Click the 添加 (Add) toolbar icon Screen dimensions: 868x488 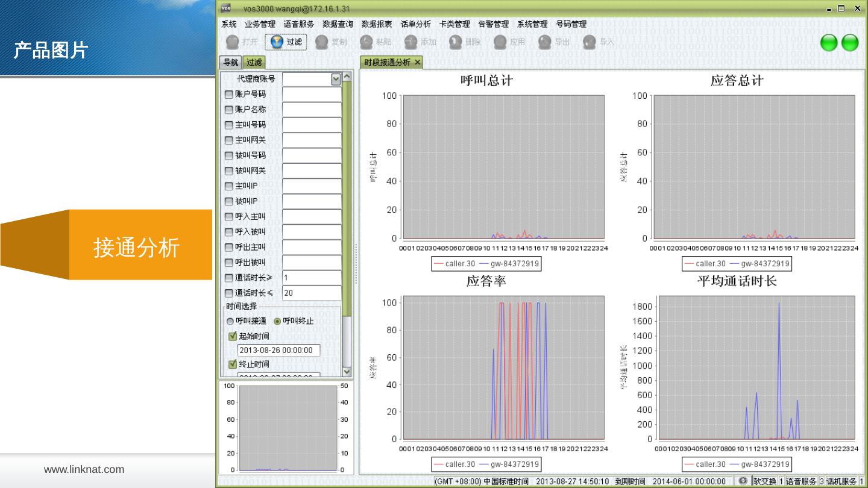coord(411,42)
